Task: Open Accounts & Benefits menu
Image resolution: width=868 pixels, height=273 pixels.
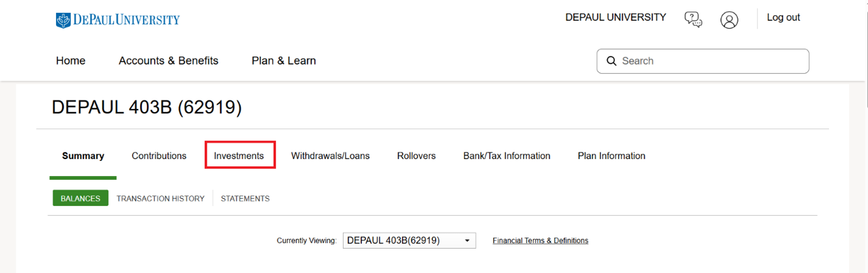Action: 168,61
